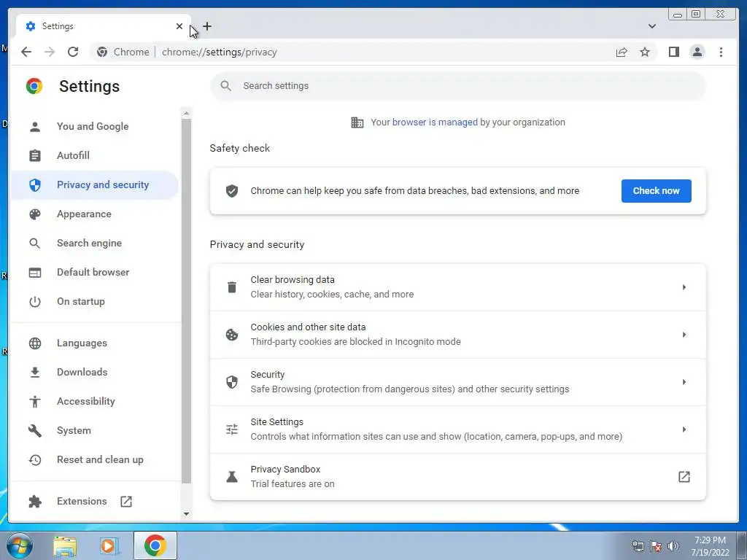Click the download arrow icon beside Downloads
747x560 pixels.
coord(35,372)
